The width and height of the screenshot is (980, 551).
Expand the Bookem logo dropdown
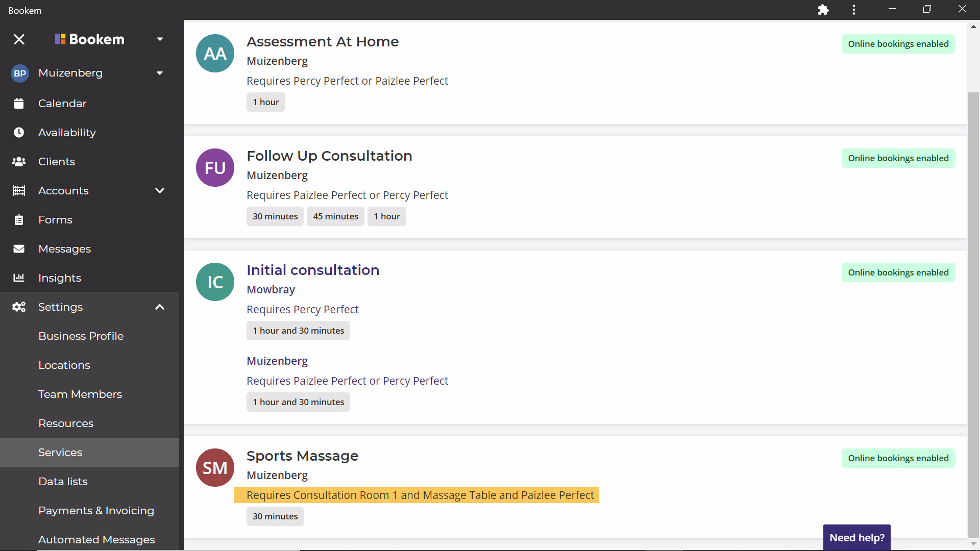click(160, 39)
